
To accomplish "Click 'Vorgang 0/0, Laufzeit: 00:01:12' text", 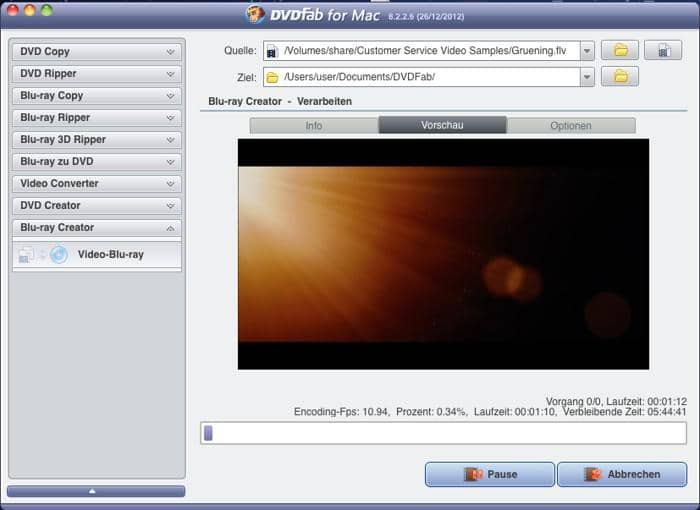I will (x=616, y=401).
